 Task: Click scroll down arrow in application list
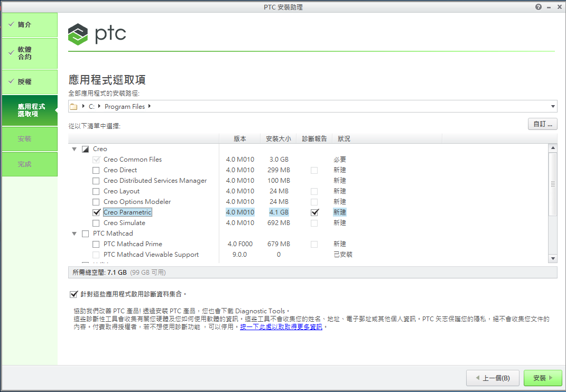click(x=553, y=258)
